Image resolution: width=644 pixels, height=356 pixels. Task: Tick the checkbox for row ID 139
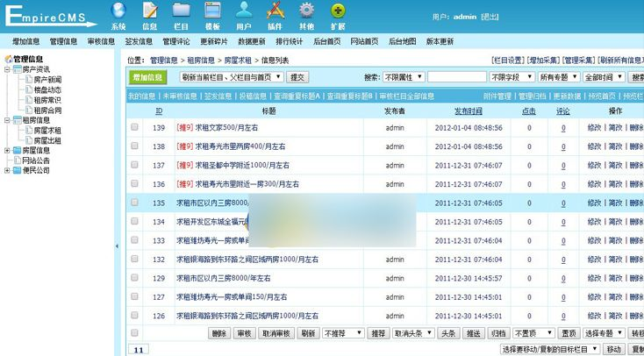pos(134,127)
